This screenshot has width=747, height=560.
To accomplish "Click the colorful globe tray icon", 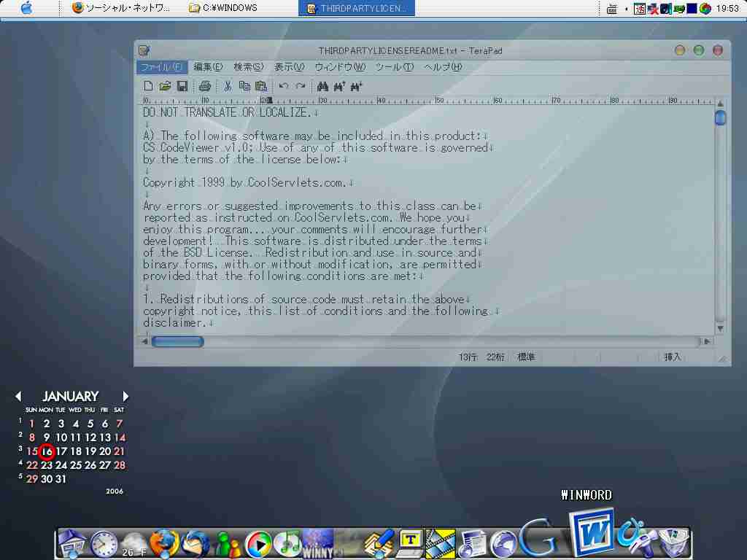I will [x=705, y=8].
